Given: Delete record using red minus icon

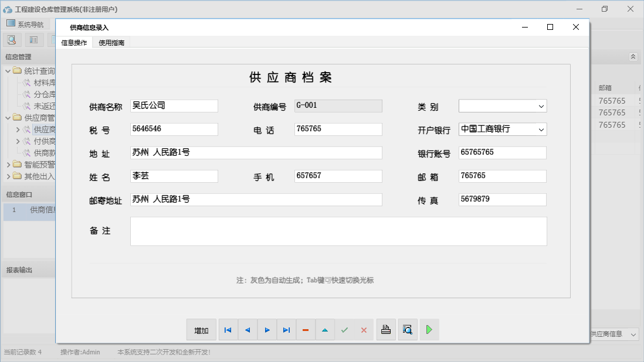Looking at the screenshot, I should (x=306, y=330).
